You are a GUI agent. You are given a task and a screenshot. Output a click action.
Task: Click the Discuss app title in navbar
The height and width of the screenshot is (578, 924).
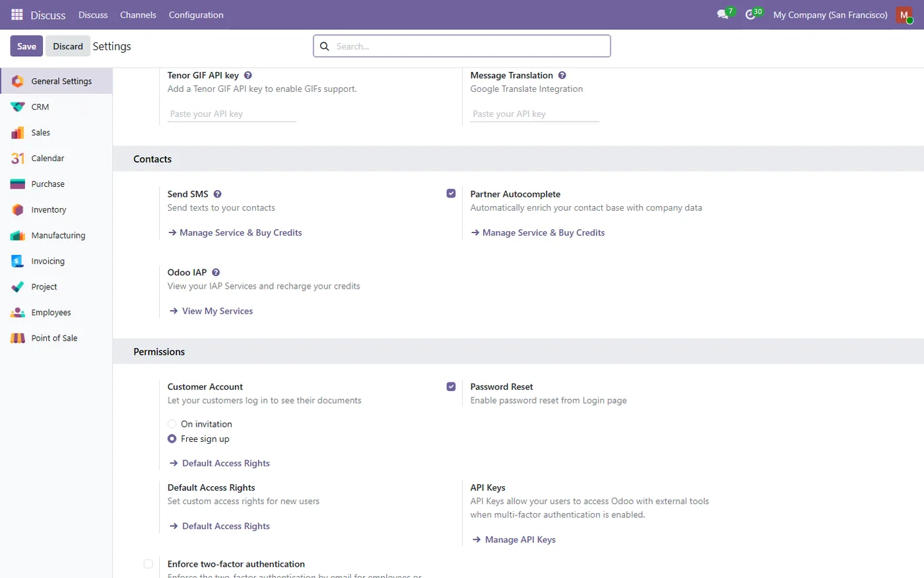(48, 15)
